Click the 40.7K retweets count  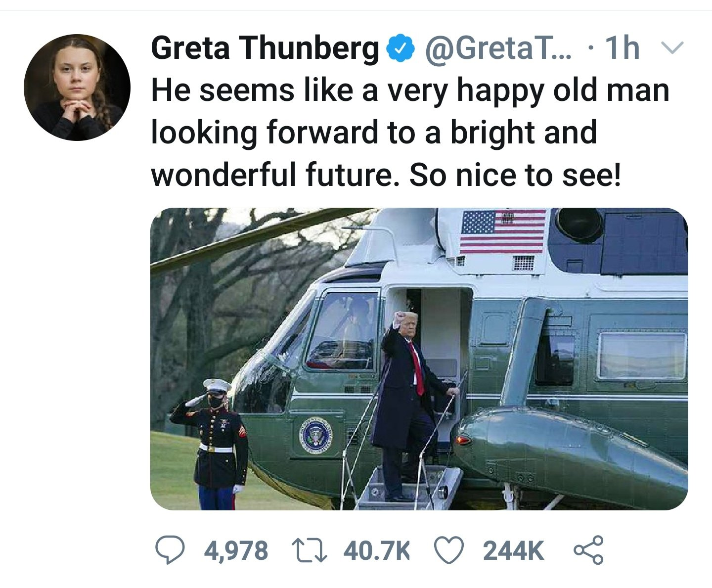377,550
